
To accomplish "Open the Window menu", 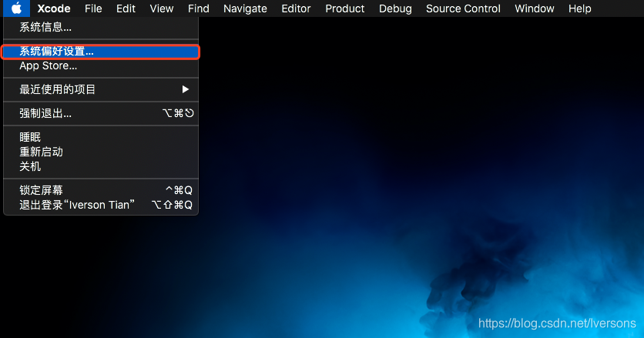I will 535,8.
